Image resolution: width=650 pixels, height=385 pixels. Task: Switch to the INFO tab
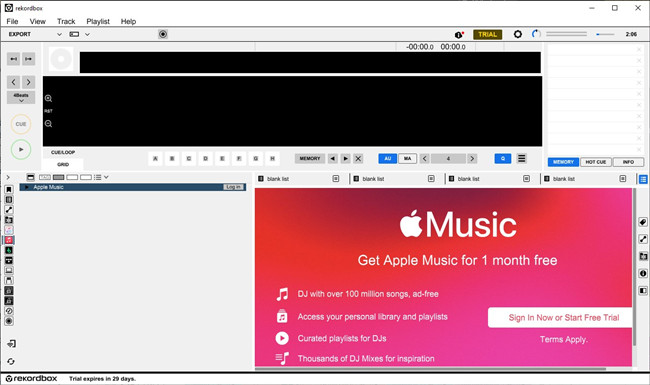pyautogui.click(x=628, y=162)
